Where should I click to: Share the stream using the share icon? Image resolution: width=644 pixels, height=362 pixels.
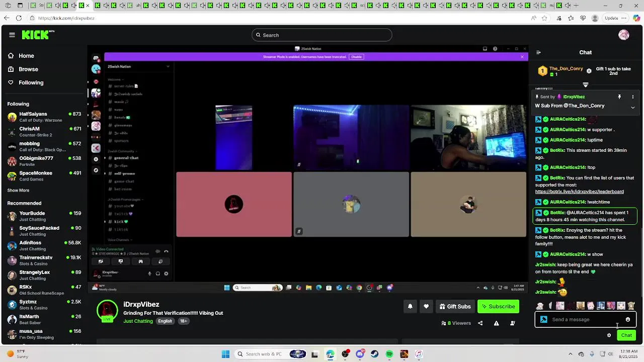coord(480,323)
